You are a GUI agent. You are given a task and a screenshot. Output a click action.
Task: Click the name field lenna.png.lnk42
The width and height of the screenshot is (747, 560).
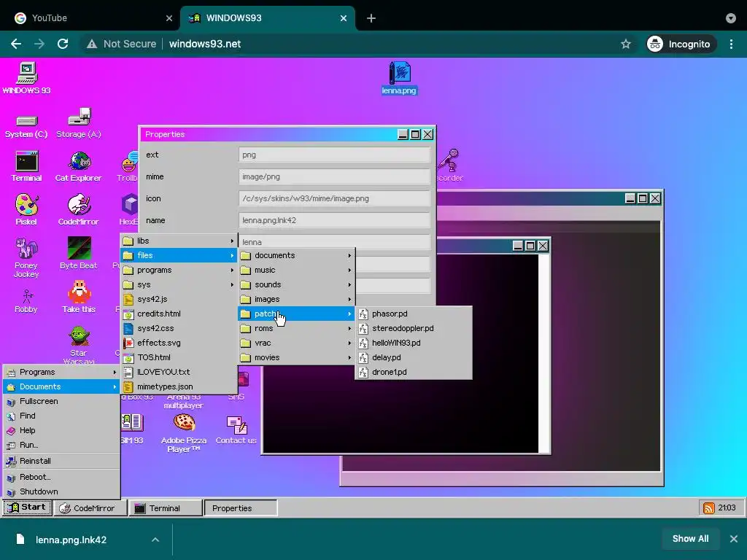pyautogui.click(x=334, y=220)
